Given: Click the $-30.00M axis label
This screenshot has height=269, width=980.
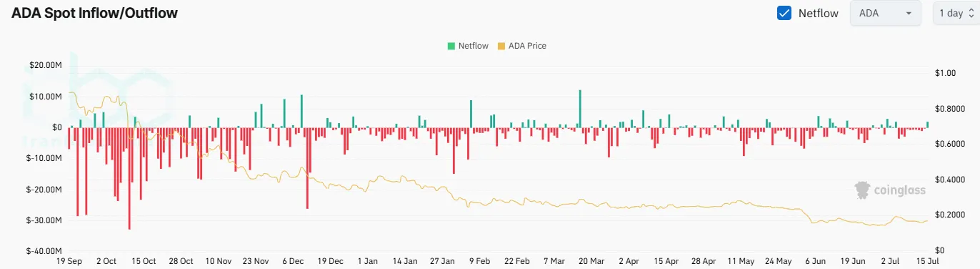Looking at the screenshot, I should tap(44, 220).
